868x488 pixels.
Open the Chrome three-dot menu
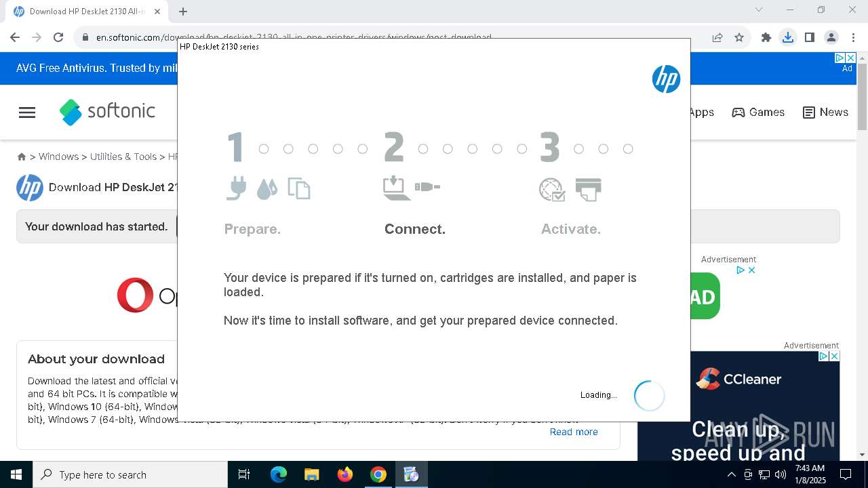pos(853,37)
